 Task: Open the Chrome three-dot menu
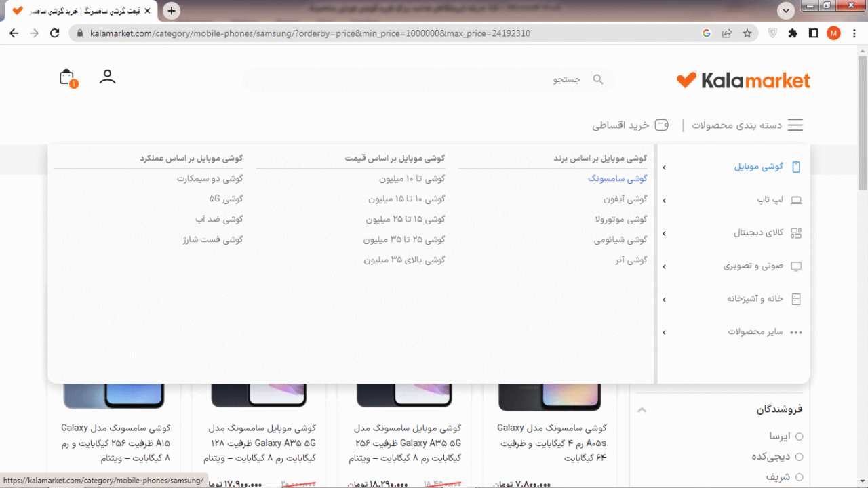coord(855,33)
